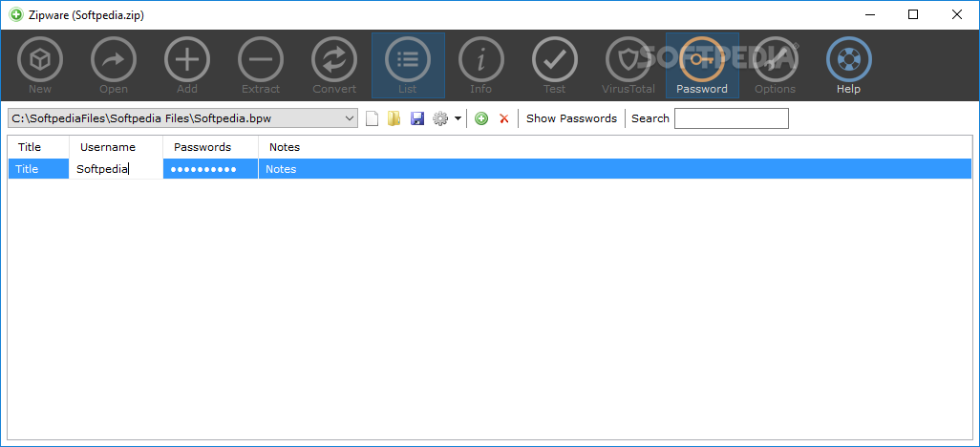The width and height of the screenshot is (980, 447).
Task: Click the Show Passwords button
Action: click(x=571, y=118)
